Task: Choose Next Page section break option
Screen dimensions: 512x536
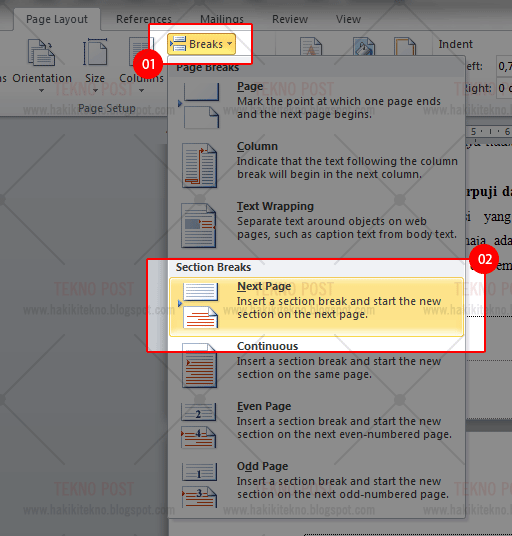Action: click(x=316, y=307)
